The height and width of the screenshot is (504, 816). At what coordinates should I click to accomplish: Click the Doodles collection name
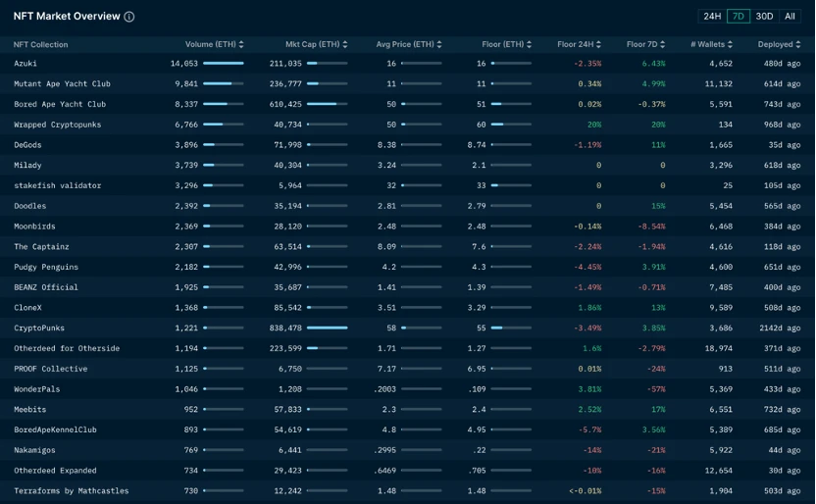click(29, 206)
